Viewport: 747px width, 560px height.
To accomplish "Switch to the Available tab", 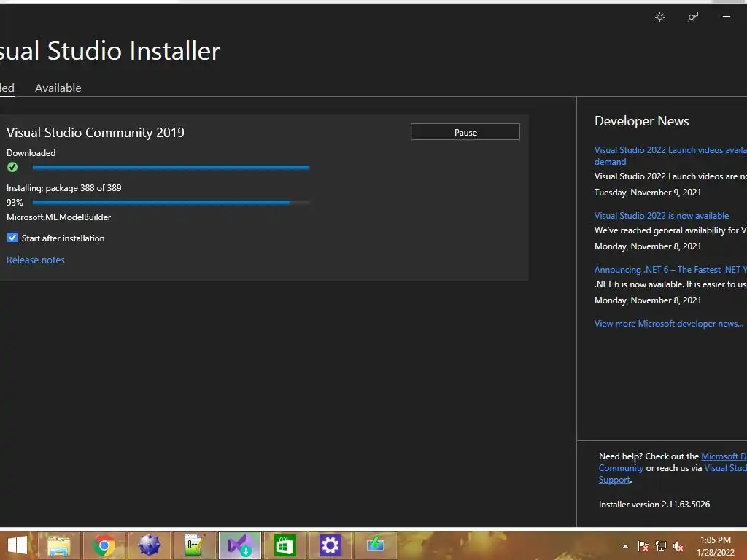I will [x=58, y=87].
